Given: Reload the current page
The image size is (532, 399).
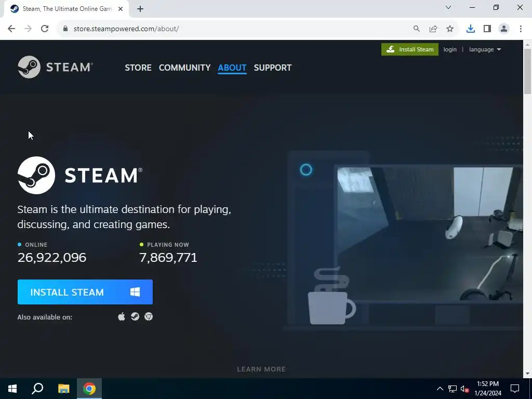Looking at the screenshot, I should coord(45,29).
